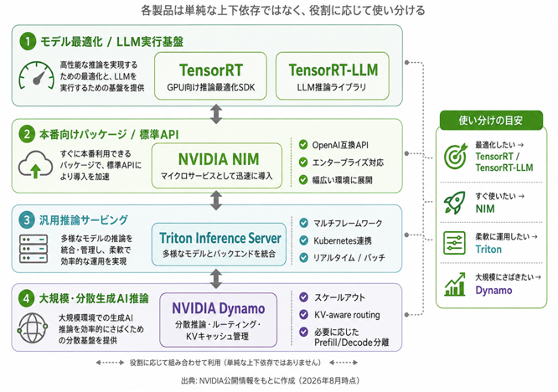
Task: Click the sliders icon beside Triton
Action: pyautogui.click(x=454, y=243)
